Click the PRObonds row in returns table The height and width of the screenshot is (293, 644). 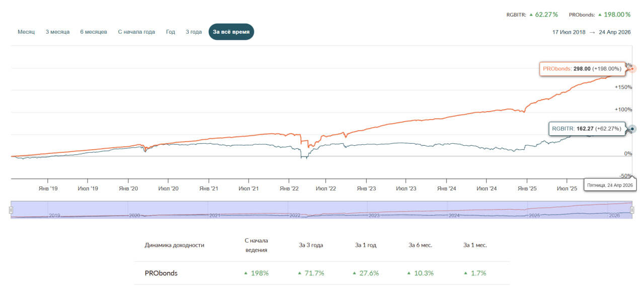(x=322, y=273)
